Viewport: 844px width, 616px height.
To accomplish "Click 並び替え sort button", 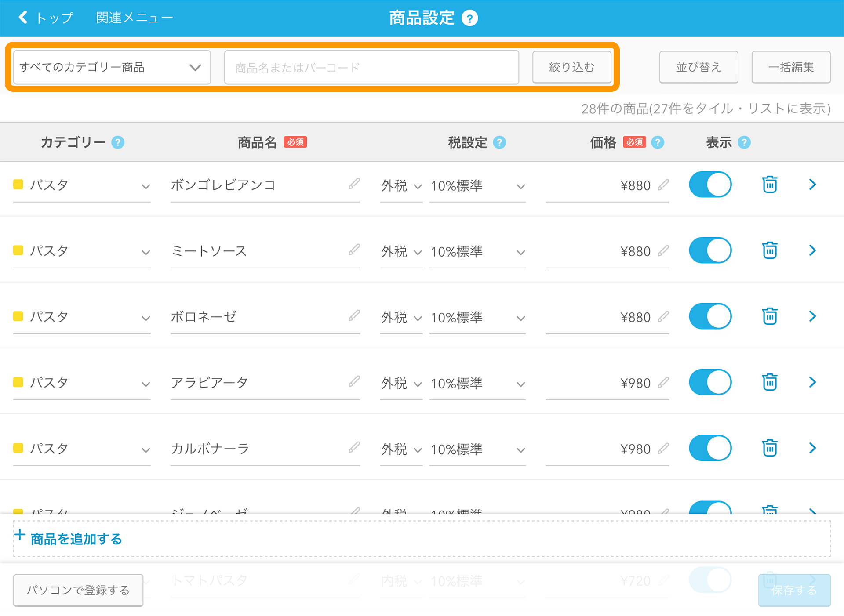I will tap(698, 67).
